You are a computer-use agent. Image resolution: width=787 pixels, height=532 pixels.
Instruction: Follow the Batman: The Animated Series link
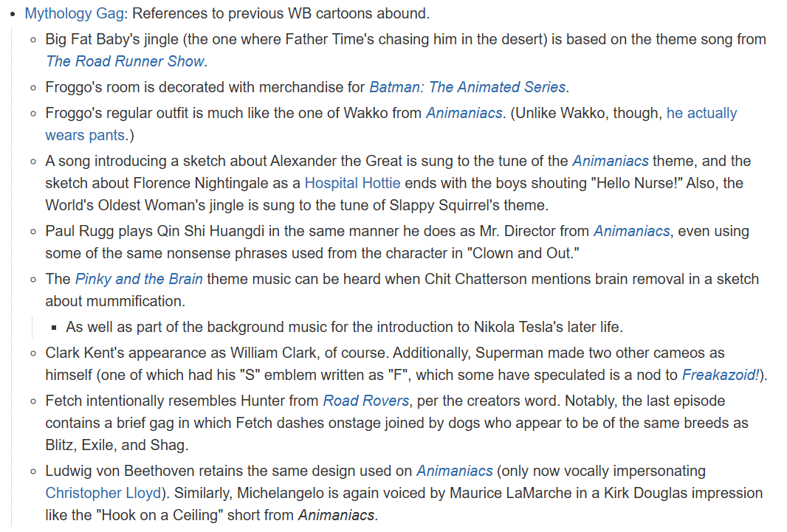(x=467, y=87)
